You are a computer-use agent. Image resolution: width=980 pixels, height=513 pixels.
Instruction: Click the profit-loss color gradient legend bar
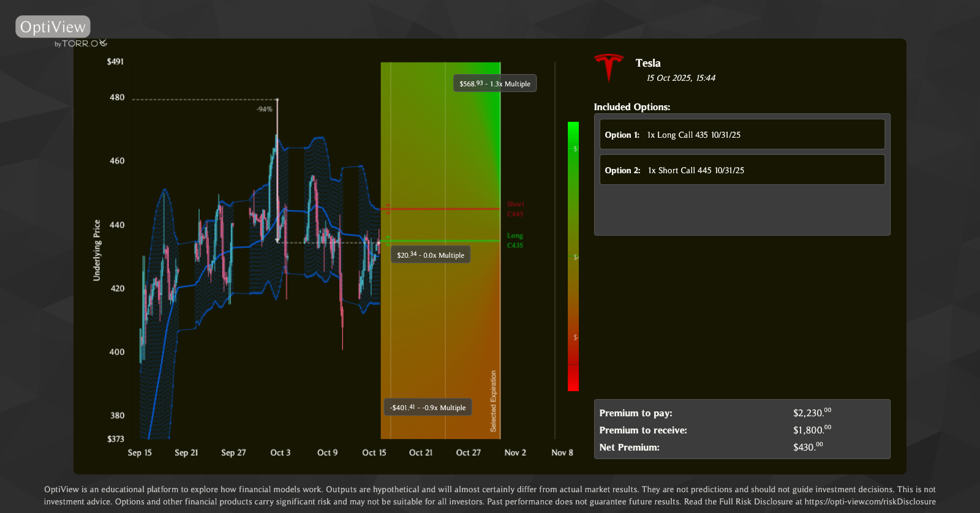pos(573,256)
